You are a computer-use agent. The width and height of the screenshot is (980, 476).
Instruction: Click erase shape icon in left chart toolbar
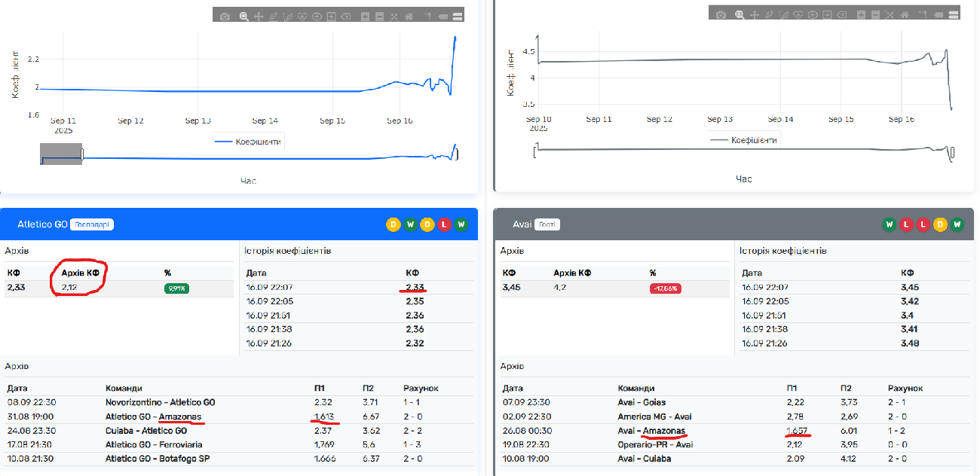tap(345, 16)
